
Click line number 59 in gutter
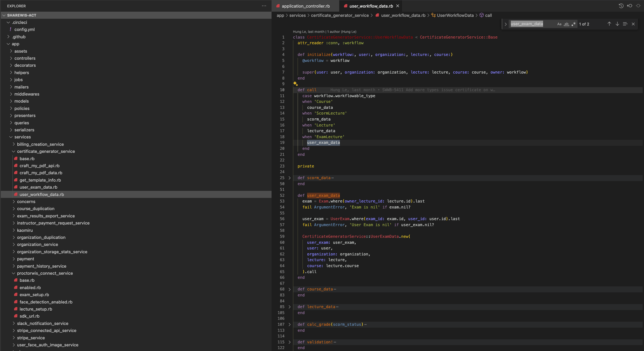pos(282,236)
